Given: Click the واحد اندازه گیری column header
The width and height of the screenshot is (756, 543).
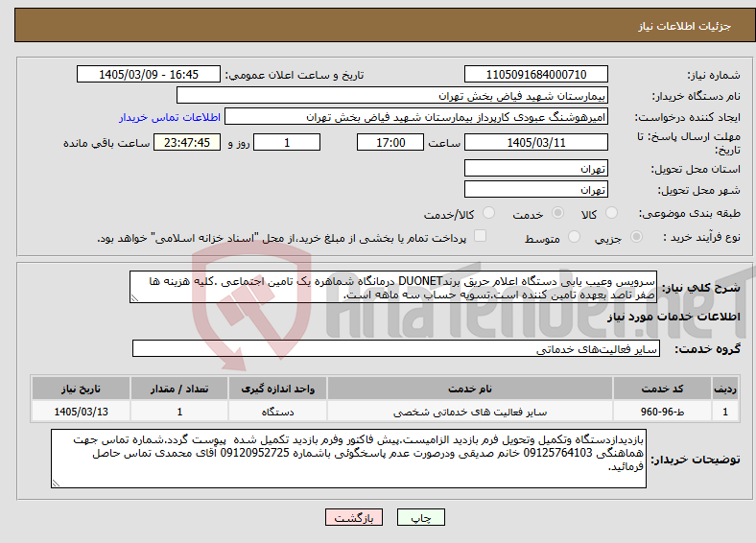Looking at the screenshot, I should [277, 389].
